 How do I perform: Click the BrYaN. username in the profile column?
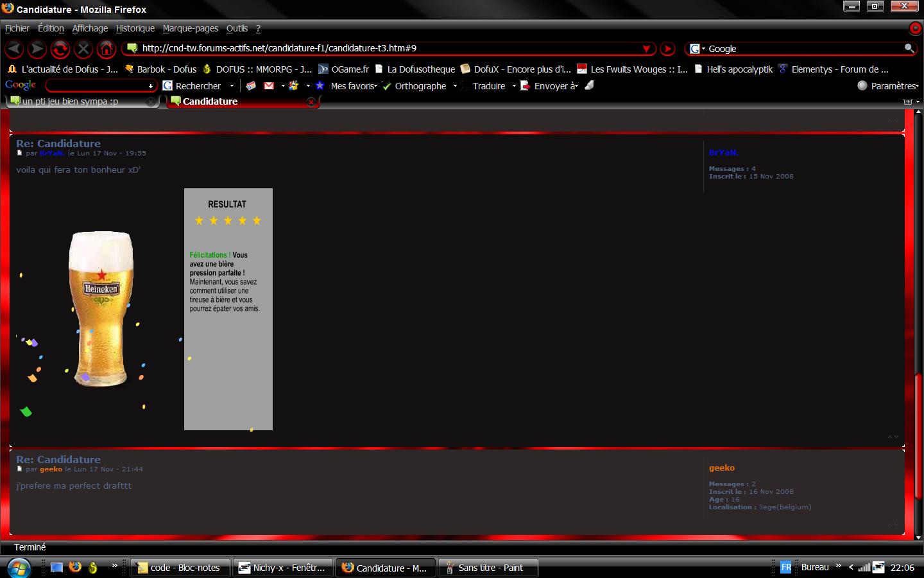tap(724, 153)
